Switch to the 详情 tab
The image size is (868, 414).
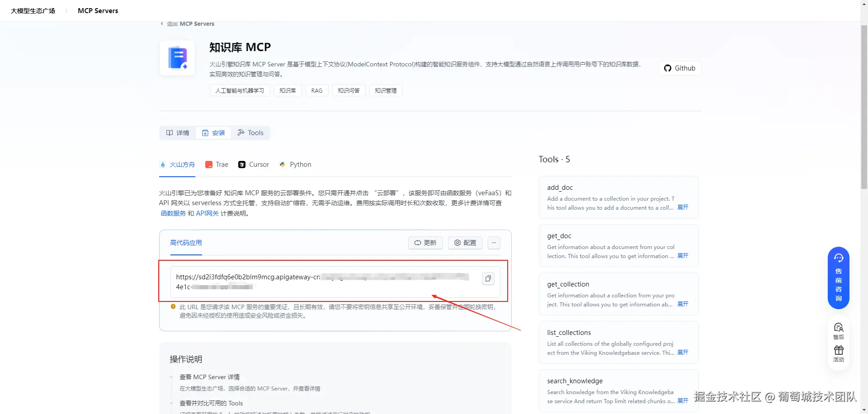click(x=178, y=133)
